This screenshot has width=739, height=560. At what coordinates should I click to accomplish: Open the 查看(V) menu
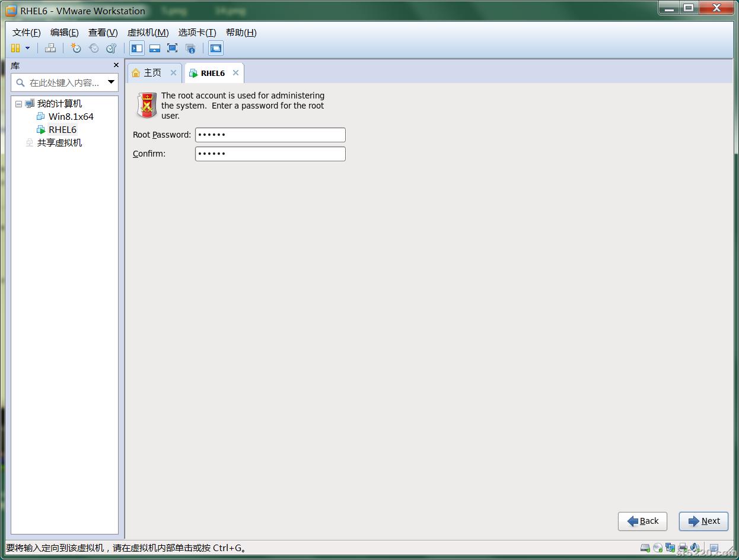103,33
